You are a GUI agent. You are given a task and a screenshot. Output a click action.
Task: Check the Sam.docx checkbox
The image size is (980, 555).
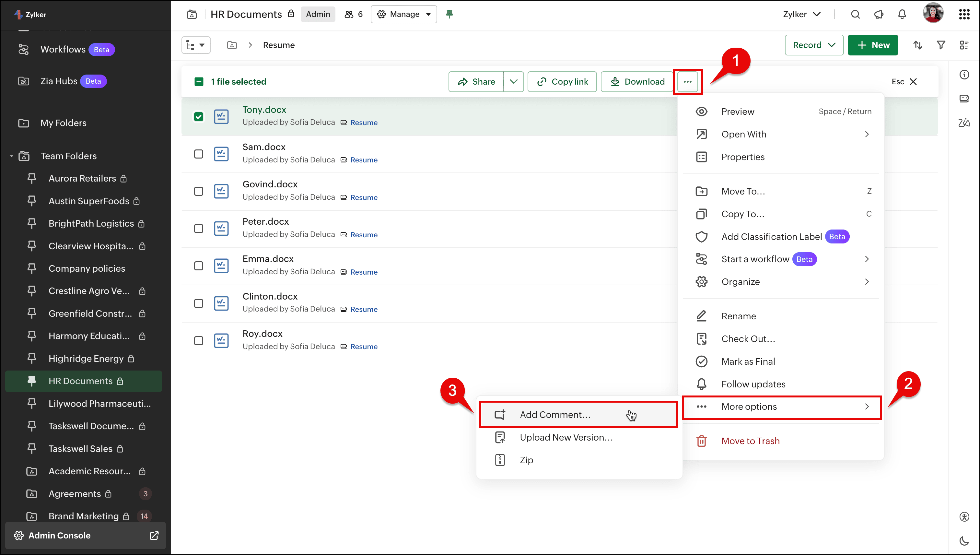(199, 154)
